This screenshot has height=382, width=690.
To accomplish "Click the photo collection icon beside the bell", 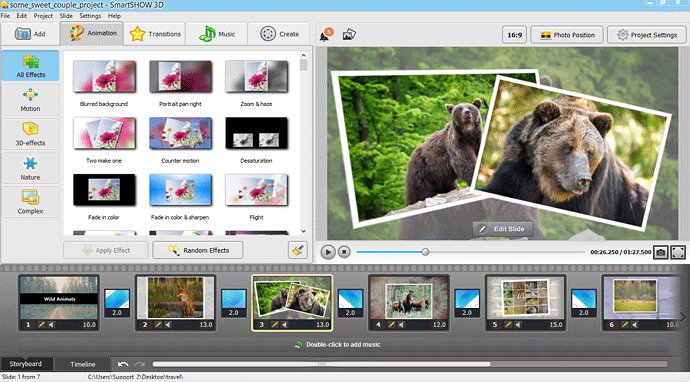I will (x=349, y=34).
